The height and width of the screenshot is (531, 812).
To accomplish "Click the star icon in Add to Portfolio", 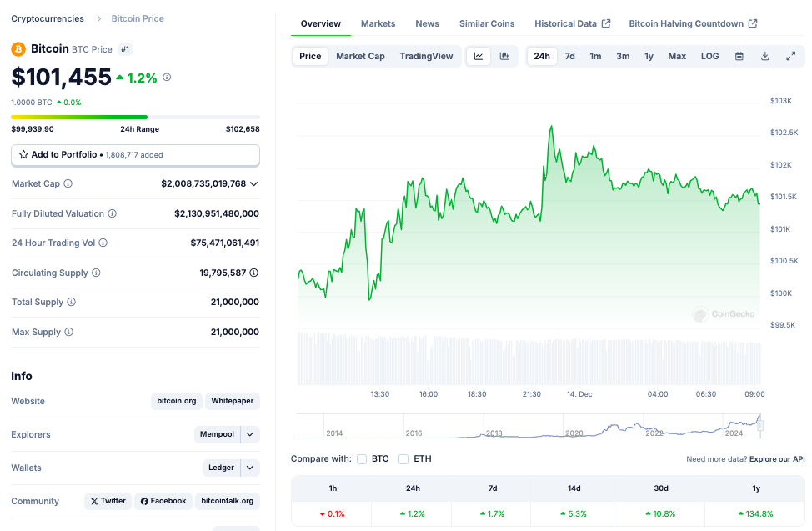I will point(23,154).
